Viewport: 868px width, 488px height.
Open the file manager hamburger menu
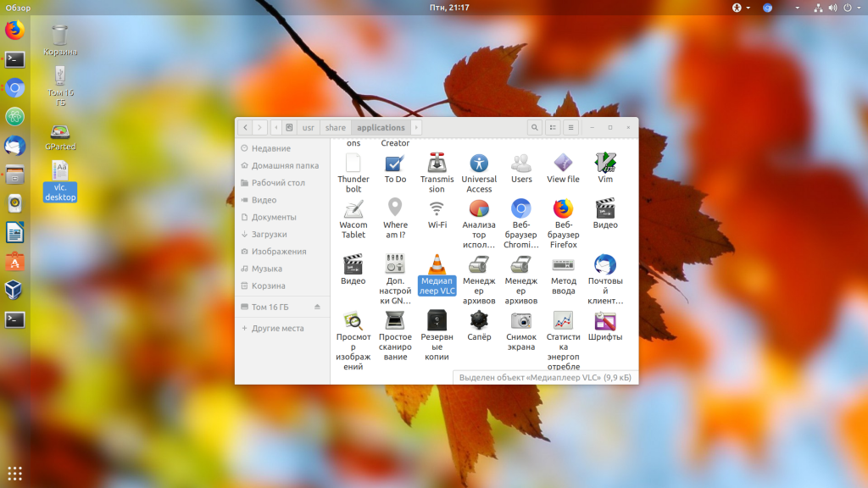[x=571, y=128]
